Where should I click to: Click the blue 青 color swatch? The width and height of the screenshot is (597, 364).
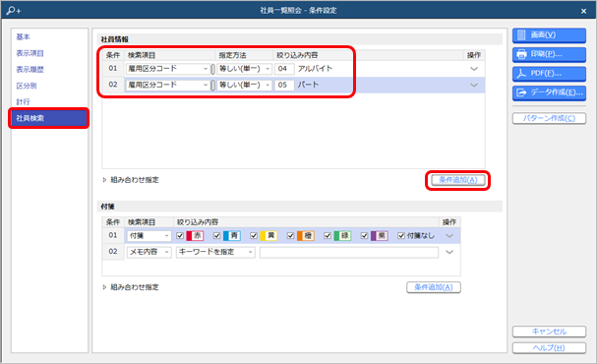232,236
